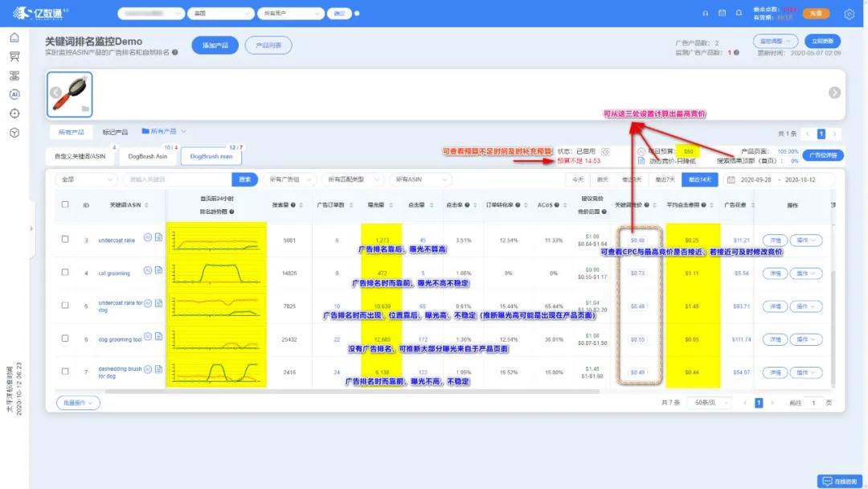Tick the checkbox for undercoat rake row

65,239
